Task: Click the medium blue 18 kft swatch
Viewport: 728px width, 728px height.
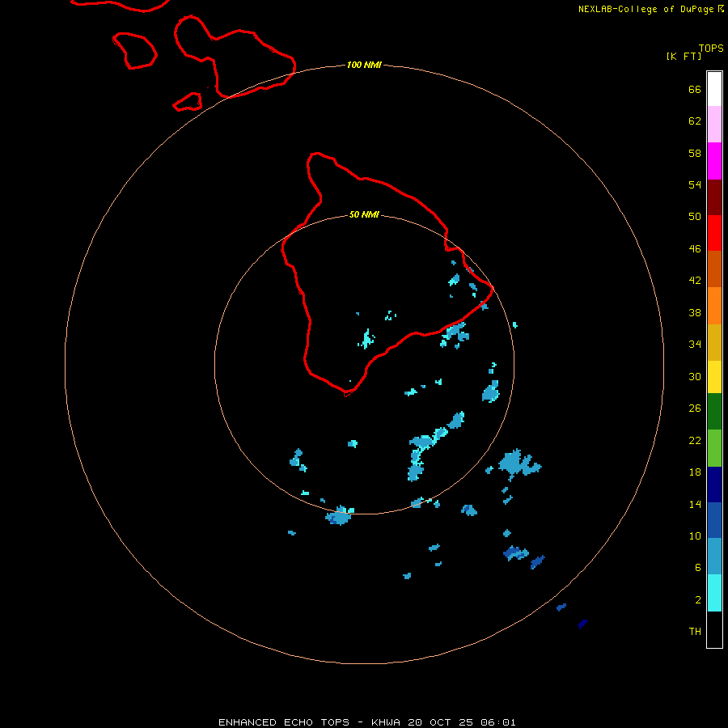Action: coord(714,520)
